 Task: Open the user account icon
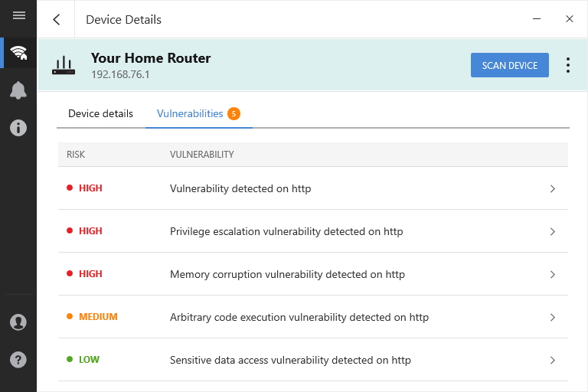click(18, 322)
